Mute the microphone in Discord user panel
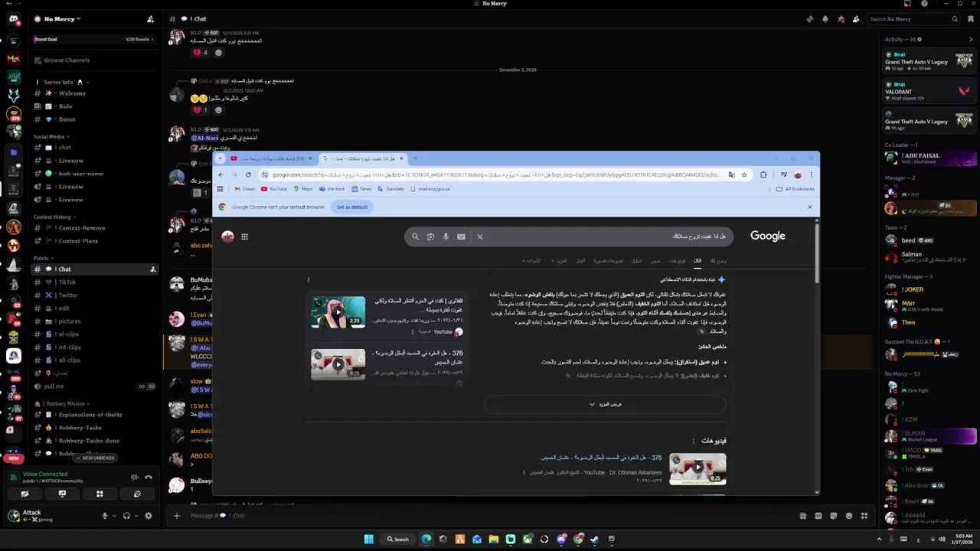Screen dimensions: 980x551 pyautogui.click(x=105, y=516)
